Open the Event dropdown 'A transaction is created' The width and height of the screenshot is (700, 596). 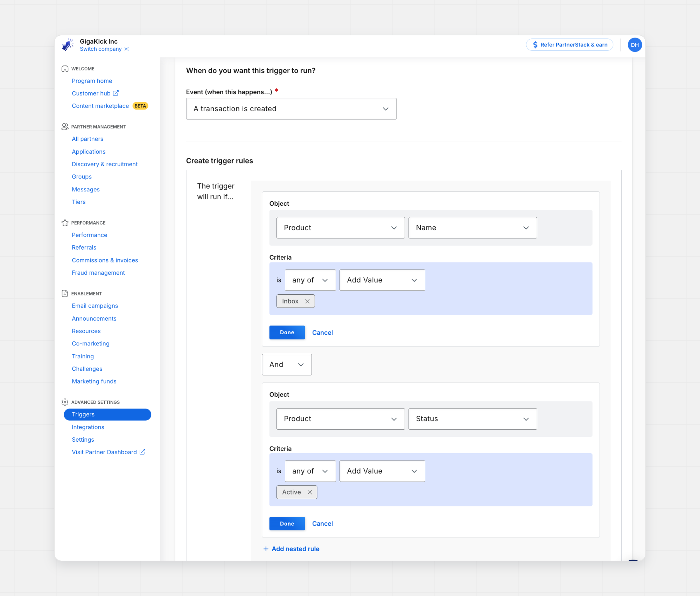(x=291, y=109)
